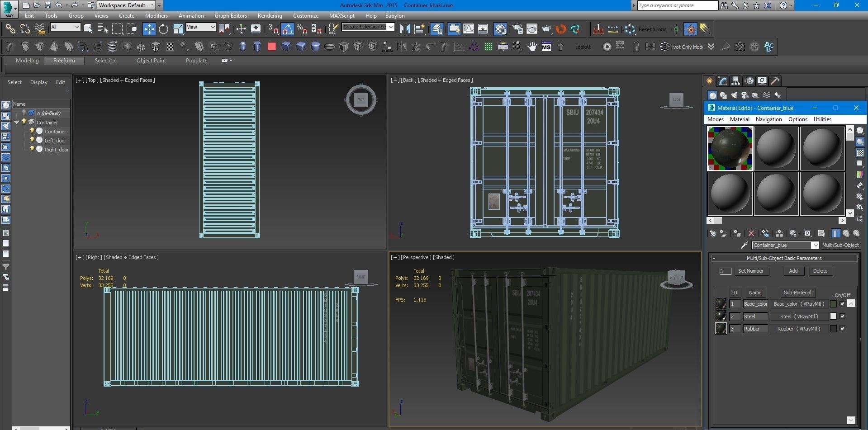The image size is (868, 430).
Task: Save the file with floppy disk icon
Action: tap(48, 5)
